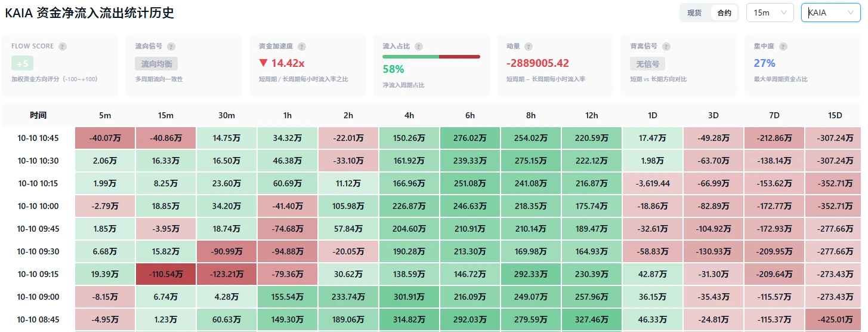This screenshot has height=332, width=868.
Task: Click the 流入占比 58% progress bar
Action: 431,57
